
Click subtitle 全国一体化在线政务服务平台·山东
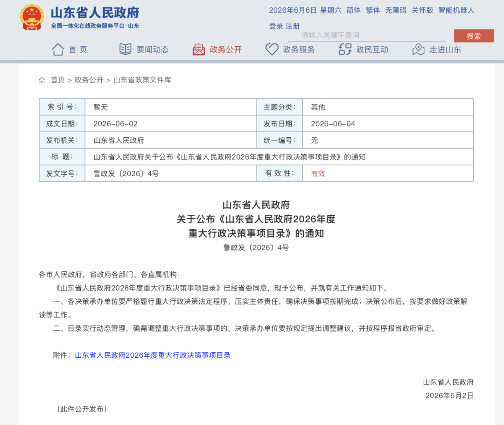(95, 26)
